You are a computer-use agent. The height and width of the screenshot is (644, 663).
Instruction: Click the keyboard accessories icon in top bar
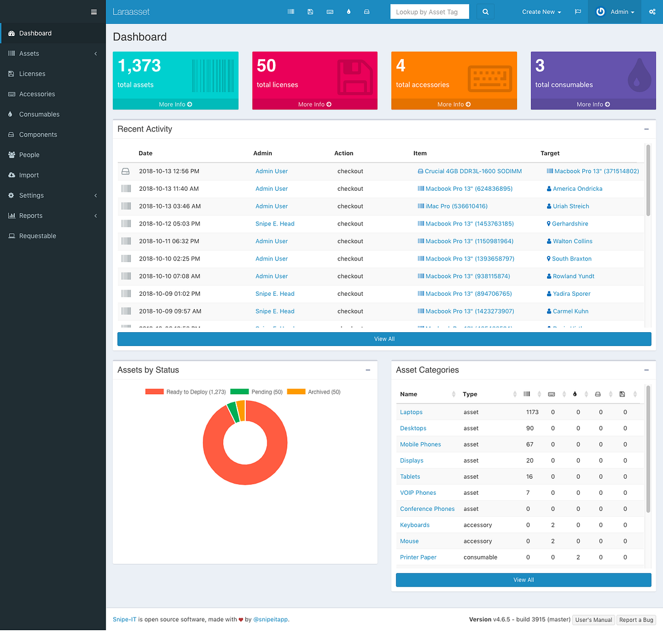coord(330,12)
